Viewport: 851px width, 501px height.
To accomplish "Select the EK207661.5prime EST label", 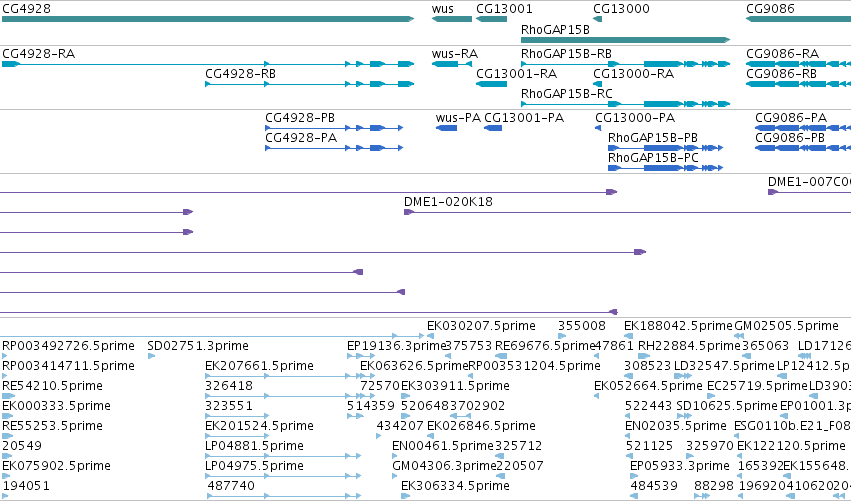I will [x=259, y=366].
